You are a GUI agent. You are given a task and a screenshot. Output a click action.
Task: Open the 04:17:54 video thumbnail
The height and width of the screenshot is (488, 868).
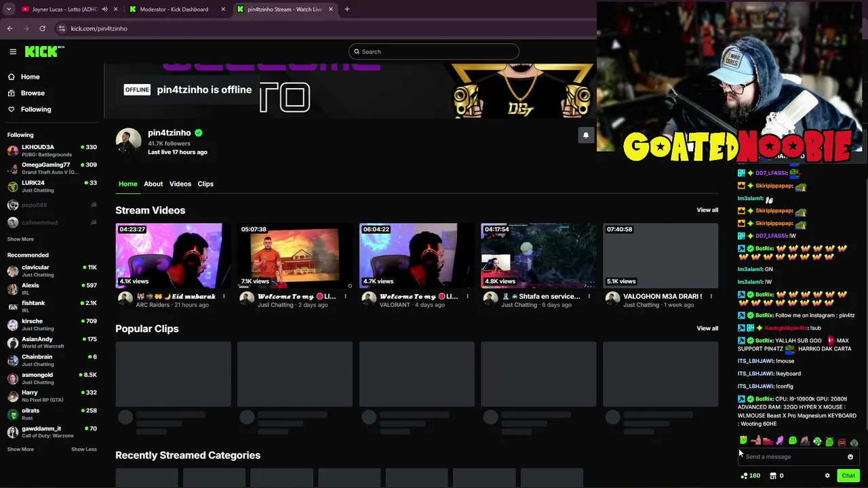(538, 256)
